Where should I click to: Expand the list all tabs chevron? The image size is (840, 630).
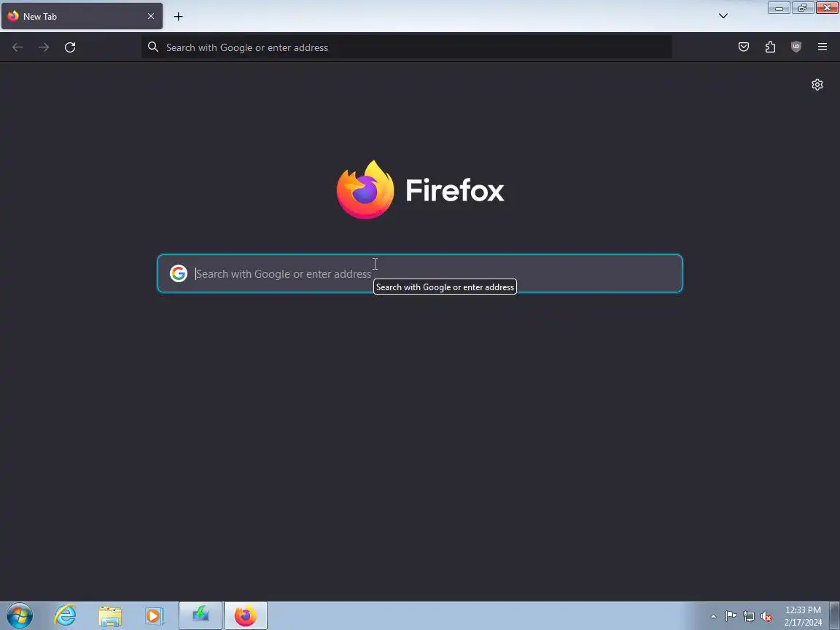click(x=723, y=16)
